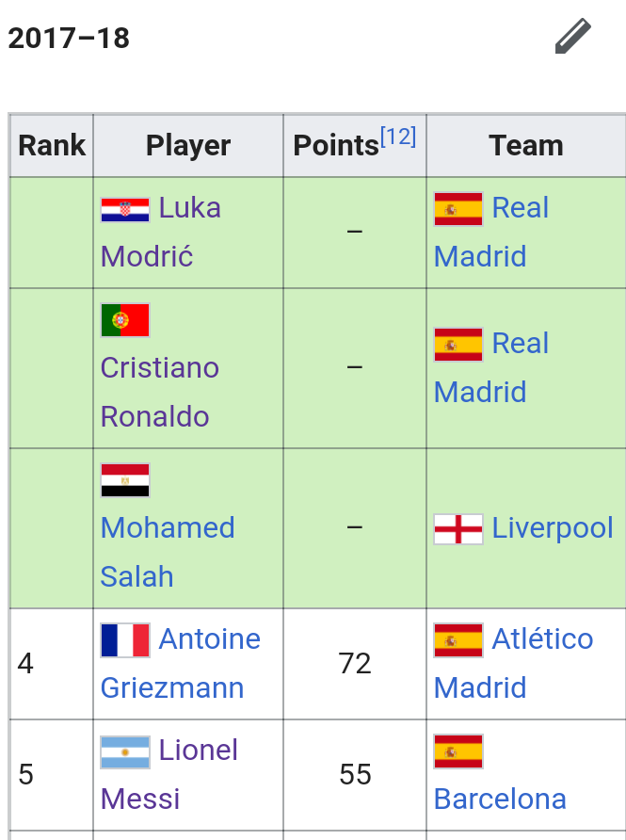Open the Cristiano Ronaldo player link
626x840 pixels.
point(160,392)
